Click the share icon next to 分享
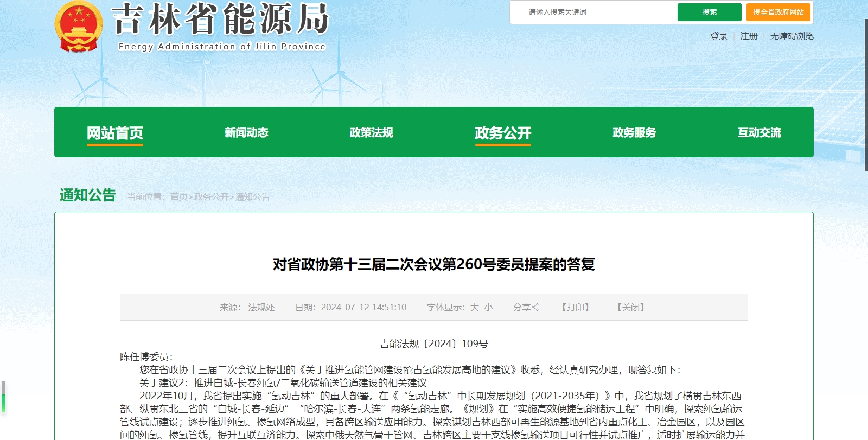Viewport: 868px width, 440px height. pyautogui.click(x=535, y=307)
